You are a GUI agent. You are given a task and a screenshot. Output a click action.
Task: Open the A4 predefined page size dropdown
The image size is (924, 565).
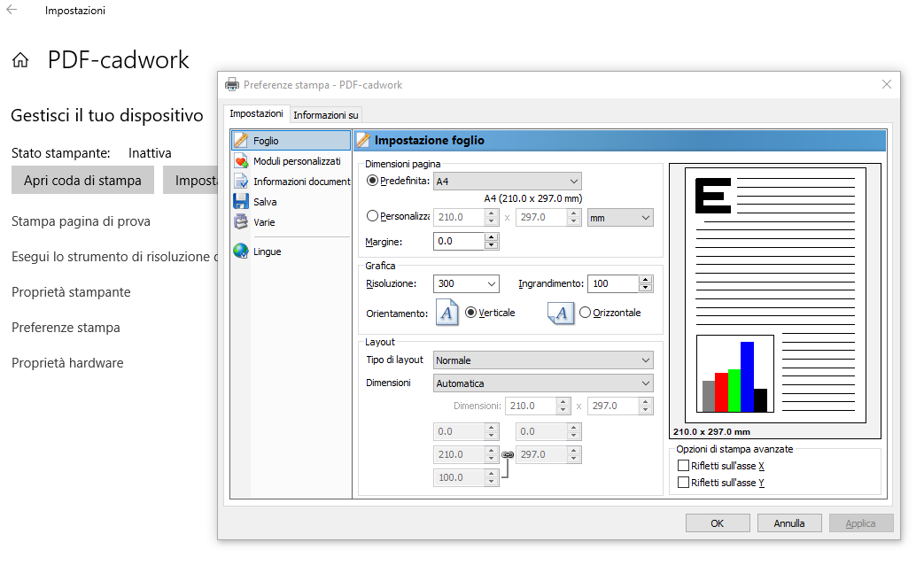[x=508, y=182]
